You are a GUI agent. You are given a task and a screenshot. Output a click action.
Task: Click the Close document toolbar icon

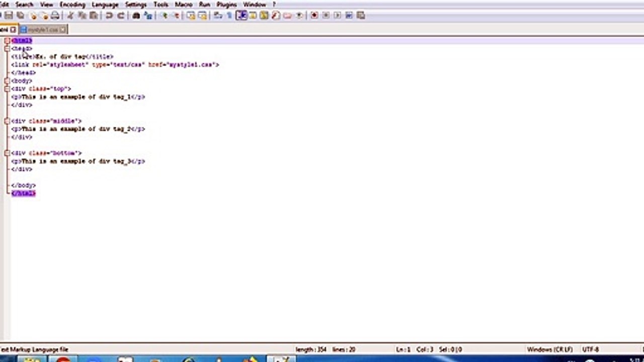33,16
